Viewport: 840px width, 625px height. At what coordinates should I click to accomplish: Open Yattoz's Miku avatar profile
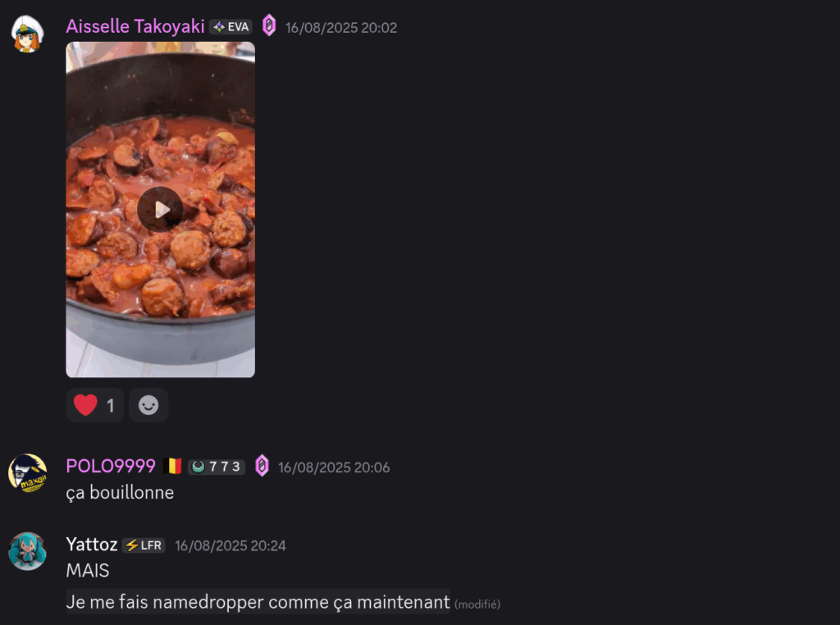pos(27,551)
